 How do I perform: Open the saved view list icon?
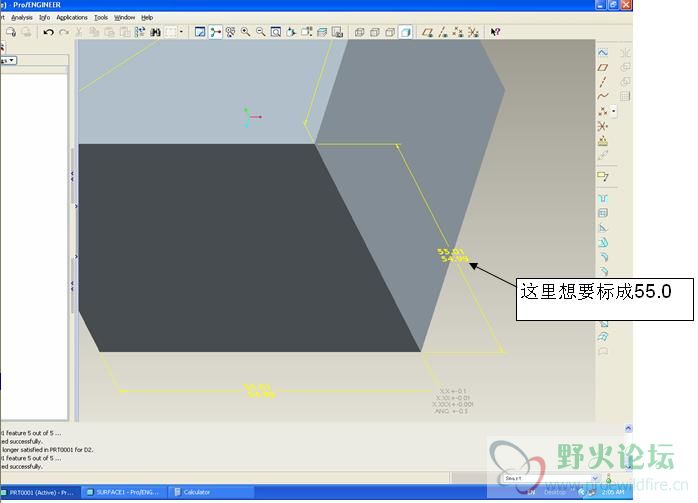[x=307, y=32]
